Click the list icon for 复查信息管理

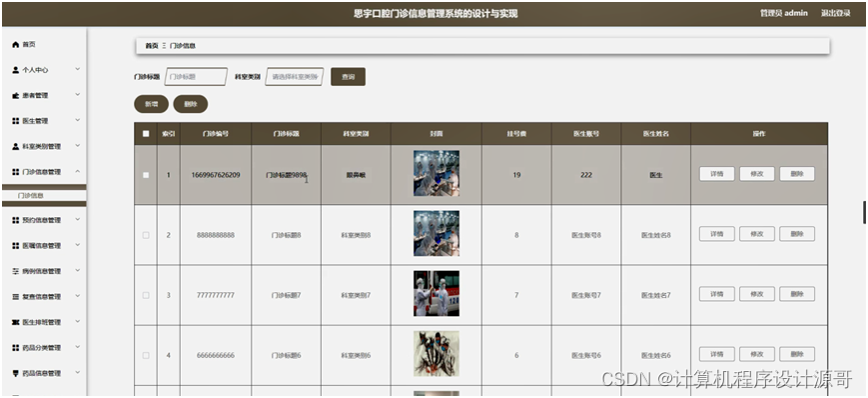click(16, 297)
